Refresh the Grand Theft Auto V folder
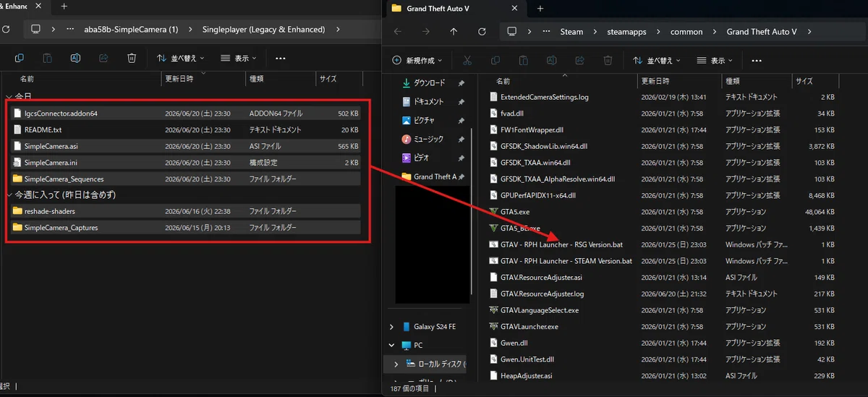The height and width of the screenshot is (397, 868). point(482,32)
